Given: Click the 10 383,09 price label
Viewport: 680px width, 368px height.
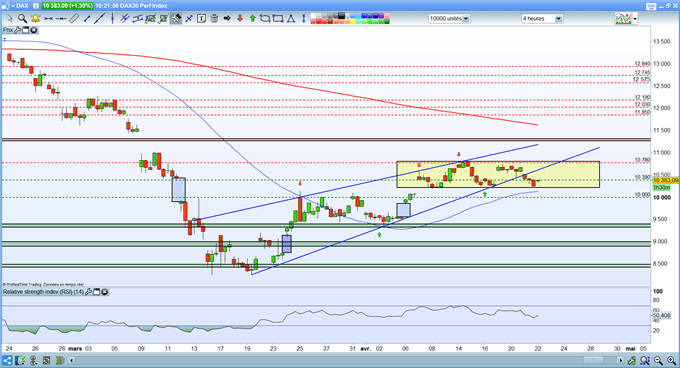Looking at the screenshot, I should (x=666, y=180).
